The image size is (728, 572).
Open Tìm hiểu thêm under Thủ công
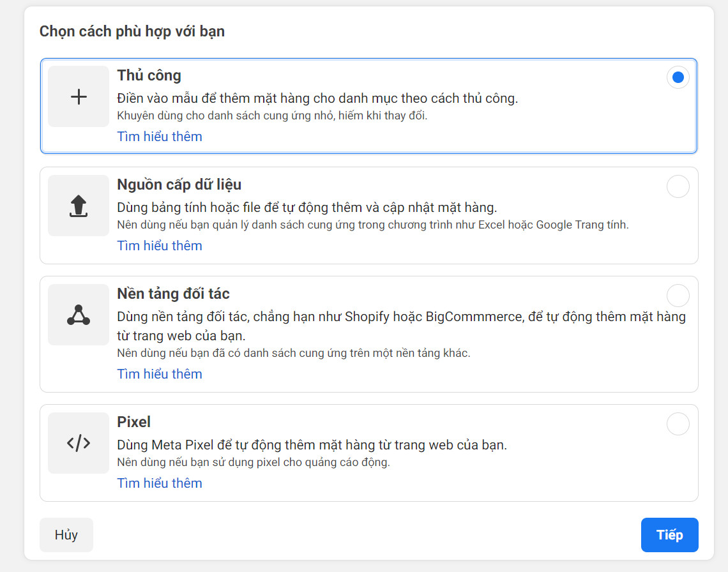(159, 137)
